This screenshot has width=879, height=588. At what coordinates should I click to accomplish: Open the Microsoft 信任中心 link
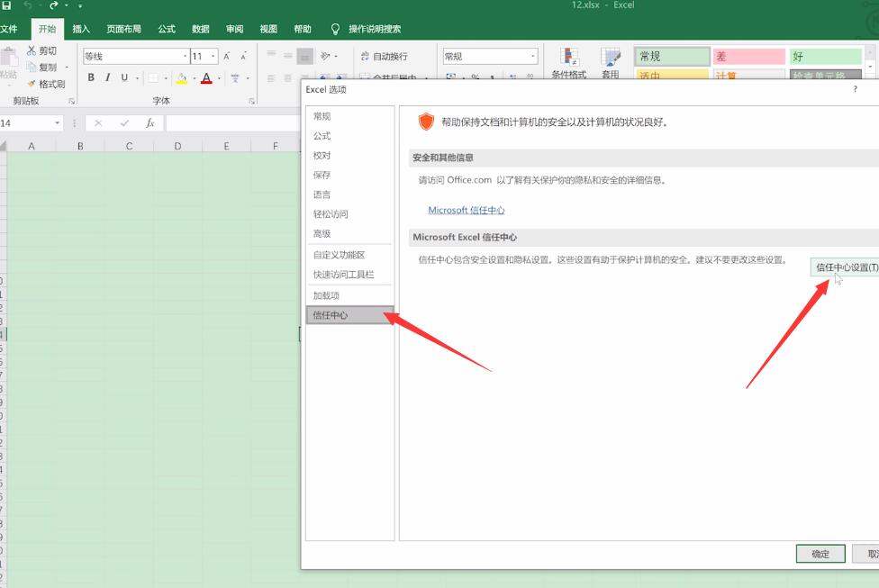[x=467, y=210]
